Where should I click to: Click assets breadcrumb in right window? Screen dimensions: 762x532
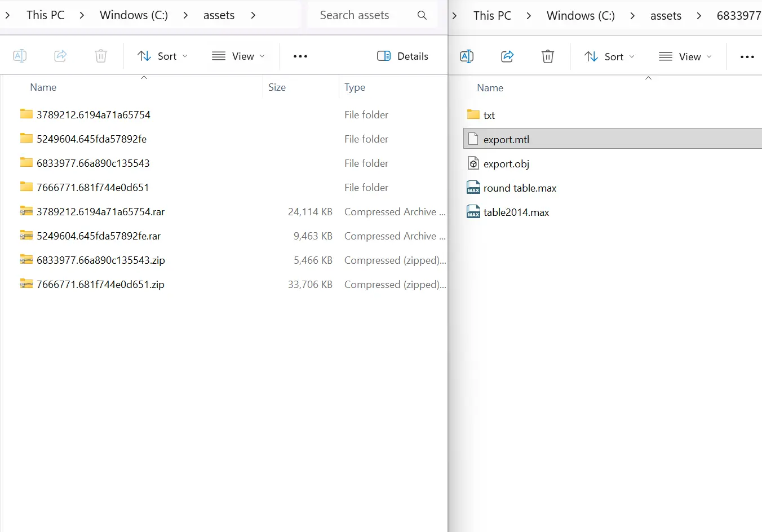[666, 16]
